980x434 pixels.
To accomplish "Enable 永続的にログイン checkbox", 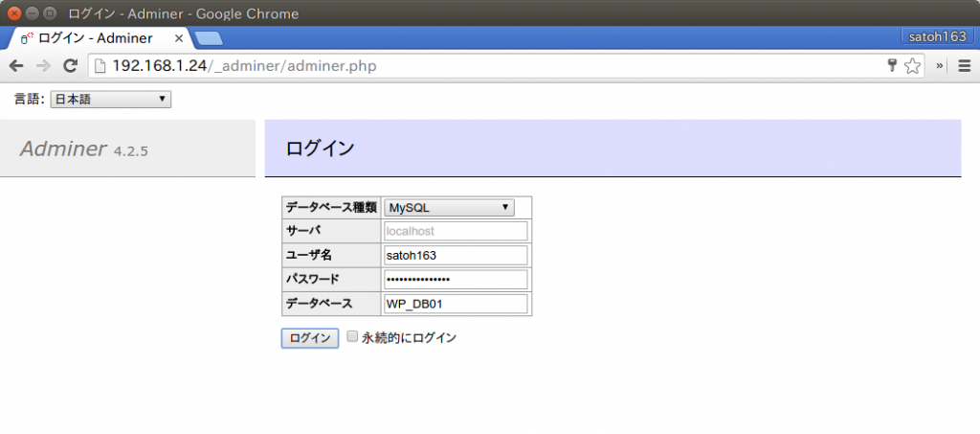I will pos(352,336).
